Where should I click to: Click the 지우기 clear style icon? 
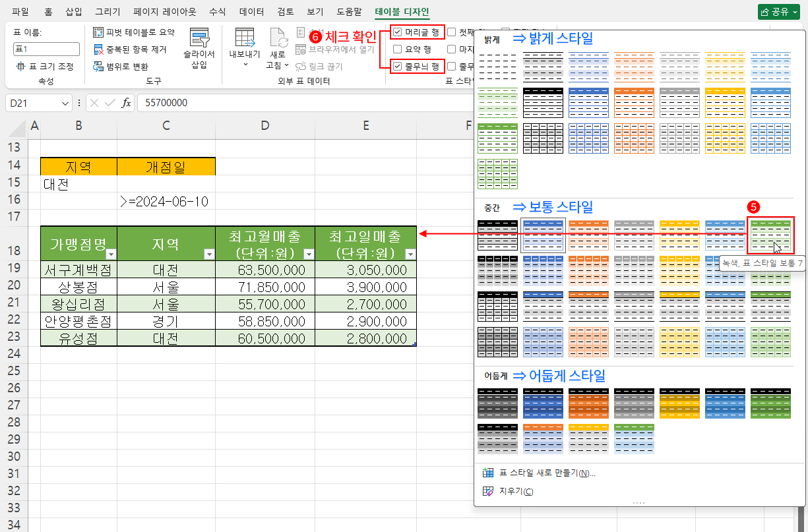489,491
